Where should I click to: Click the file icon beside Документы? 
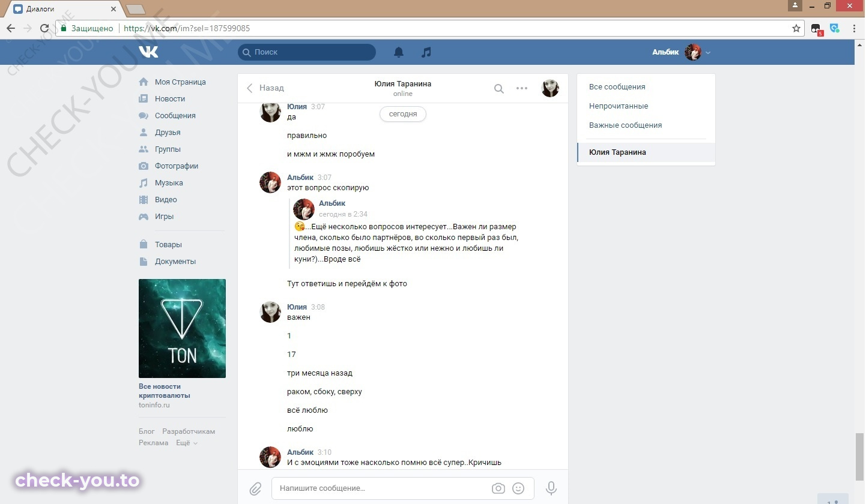point(144,262)
